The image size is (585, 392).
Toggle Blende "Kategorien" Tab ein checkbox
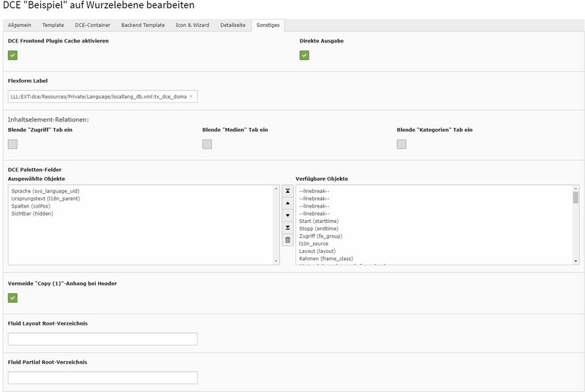pos(401,144)
